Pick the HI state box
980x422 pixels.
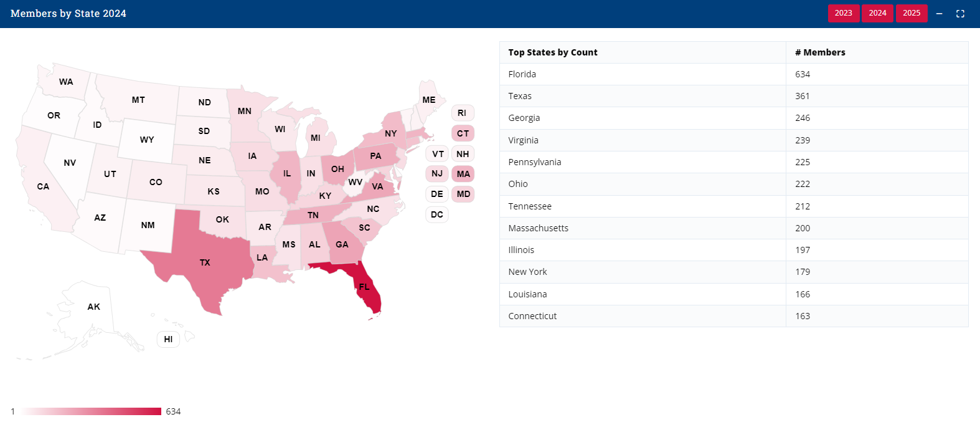click(x=168, y=339)
